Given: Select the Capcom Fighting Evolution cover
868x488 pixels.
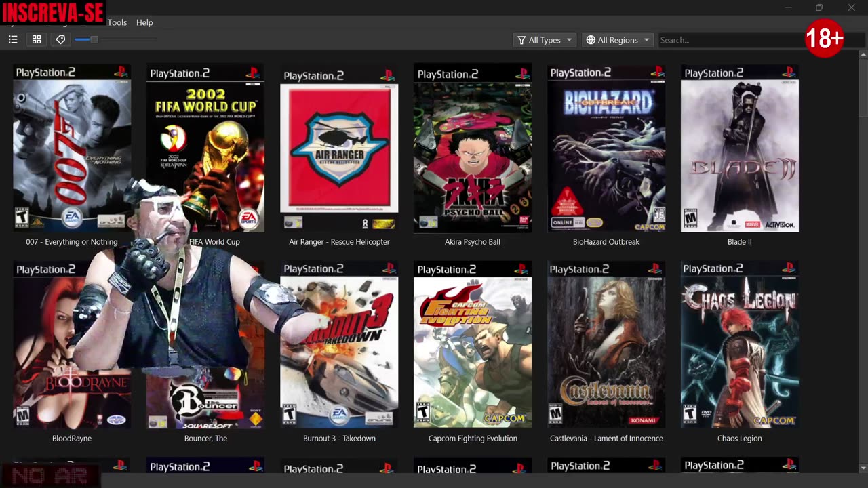Looking at the screenshot, I should [473, 344].
